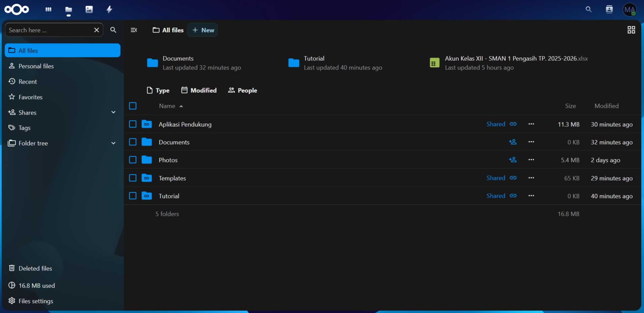Open Deleted files in sidebar
Screen dimensions: 644x313
point(35,268)
